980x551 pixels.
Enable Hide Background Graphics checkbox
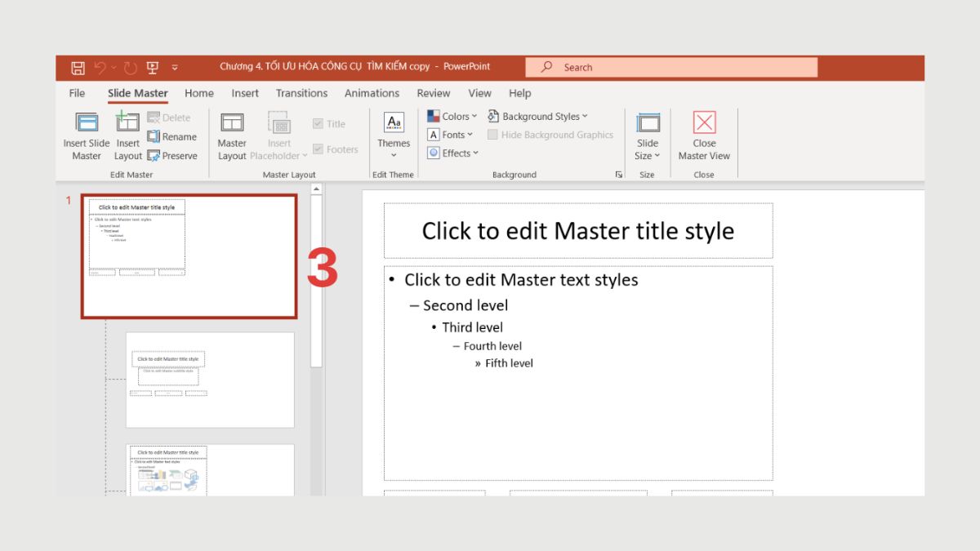tap(493, 135)
